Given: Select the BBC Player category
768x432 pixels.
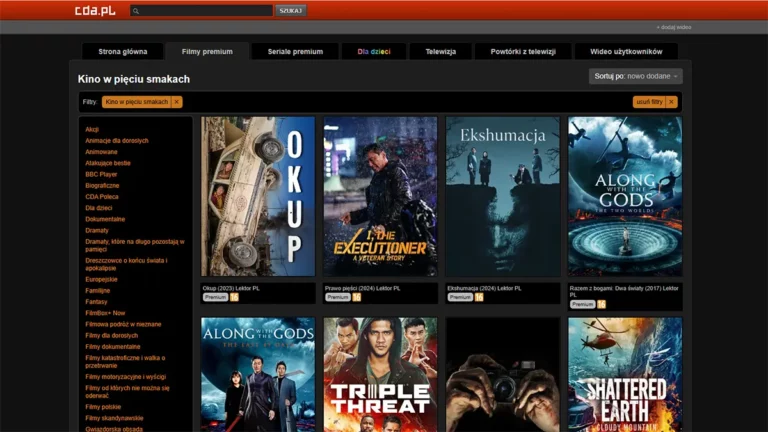Looking at the screenshot, I should click(101, 174).
